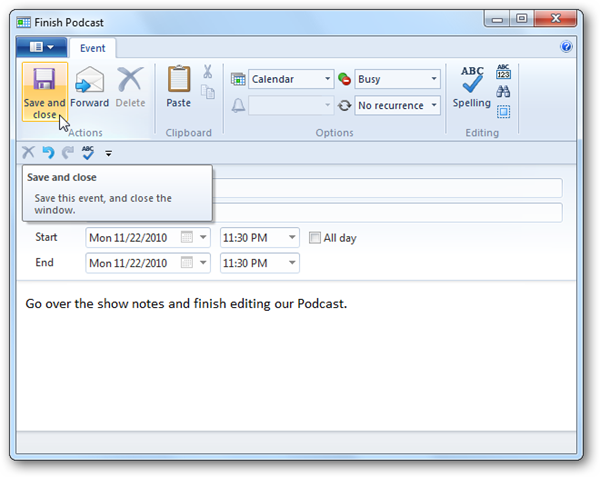This screenshot has width=600, height=477.
Task: Open the End date calendar picker
Action: [188, 263]
